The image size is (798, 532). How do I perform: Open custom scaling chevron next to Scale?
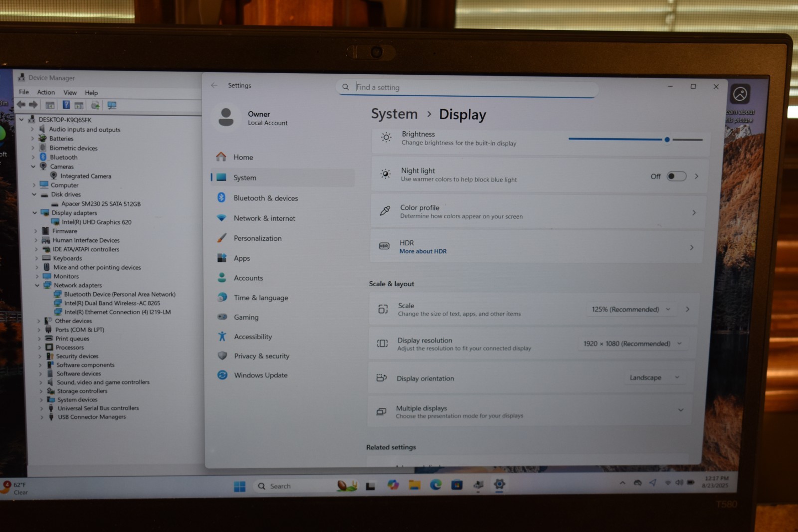688,309
